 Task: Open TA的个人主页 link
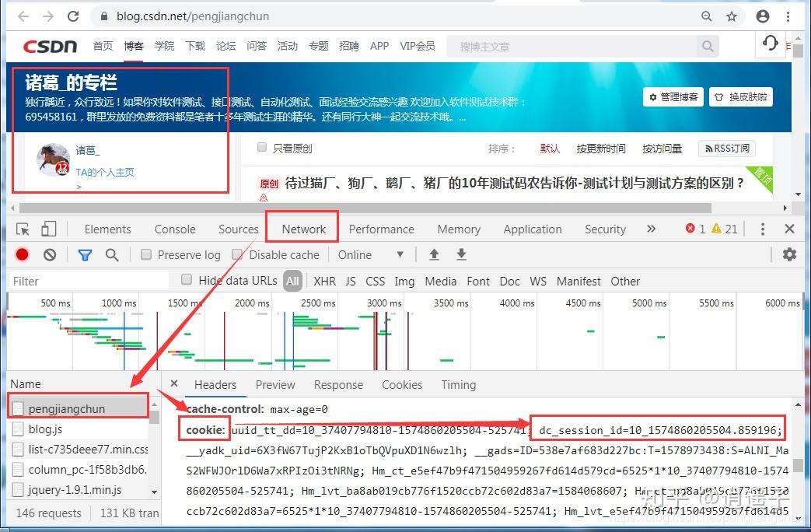pyautogui.click(x=105, y=172)
